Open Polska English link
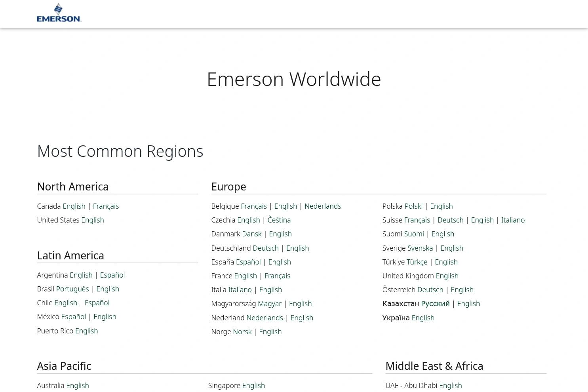The width and height of the screenshot is (588, 392). [441, 206]
